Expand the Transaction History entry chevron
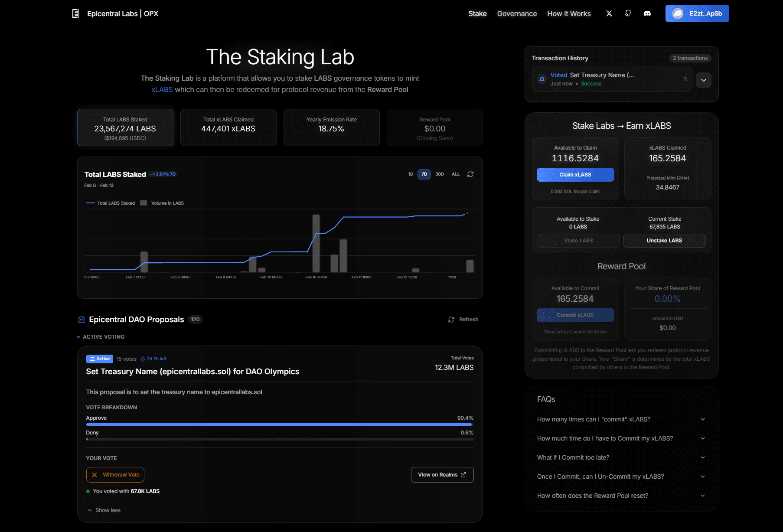The width and height of the screenshot is (783, 532). [x=704, y=80]
